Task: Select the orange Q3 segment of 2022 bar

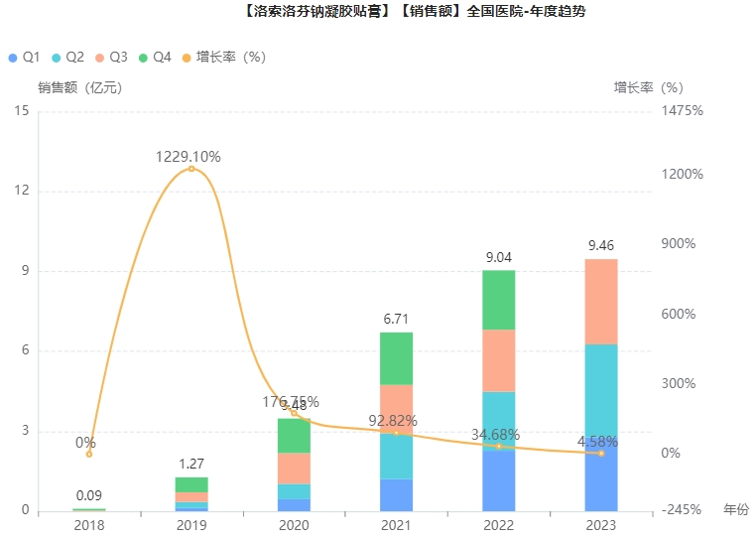Action: coord(498,361)
